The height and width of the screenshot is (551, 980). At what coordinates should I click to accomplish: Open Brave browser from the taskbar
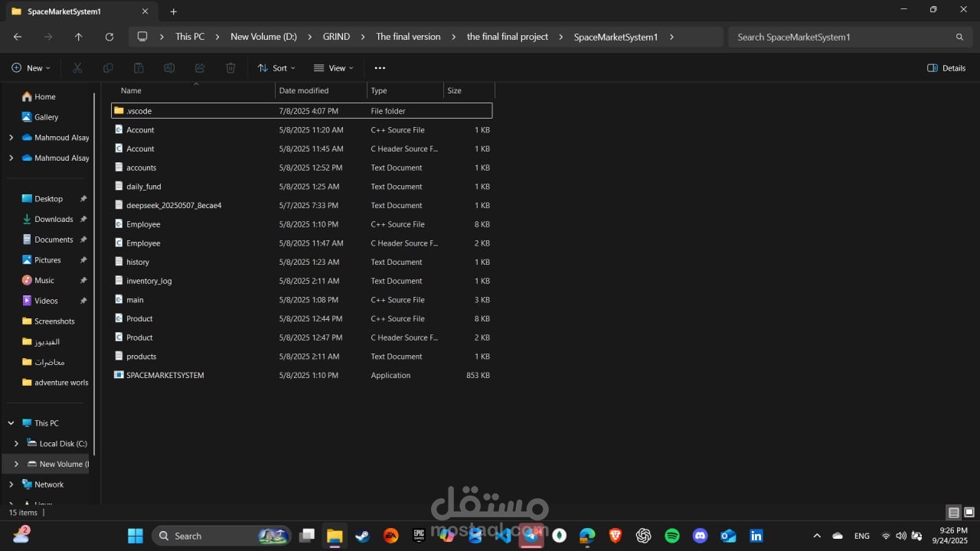[x=616, y=536]
